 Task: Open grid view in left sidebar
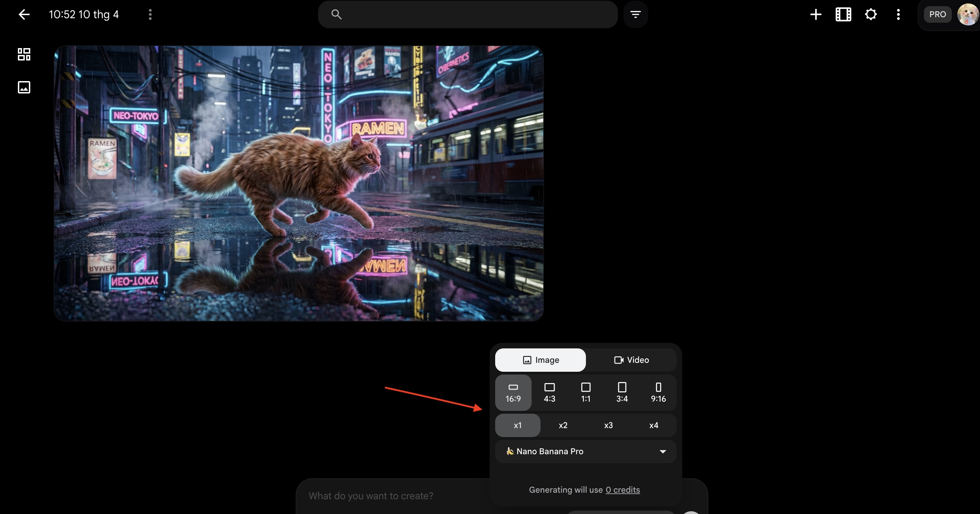click(24, 54)
